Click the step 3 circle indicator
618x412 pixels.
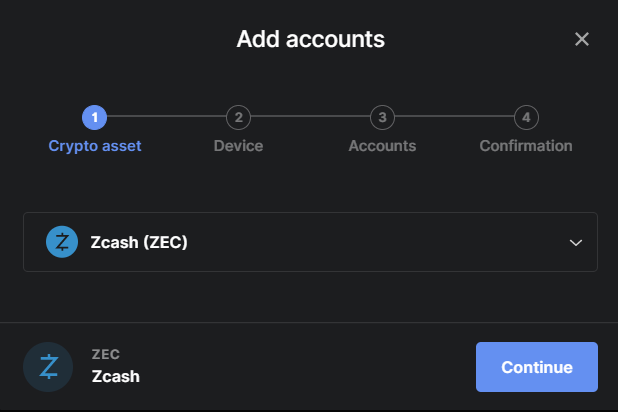(382, 117)
